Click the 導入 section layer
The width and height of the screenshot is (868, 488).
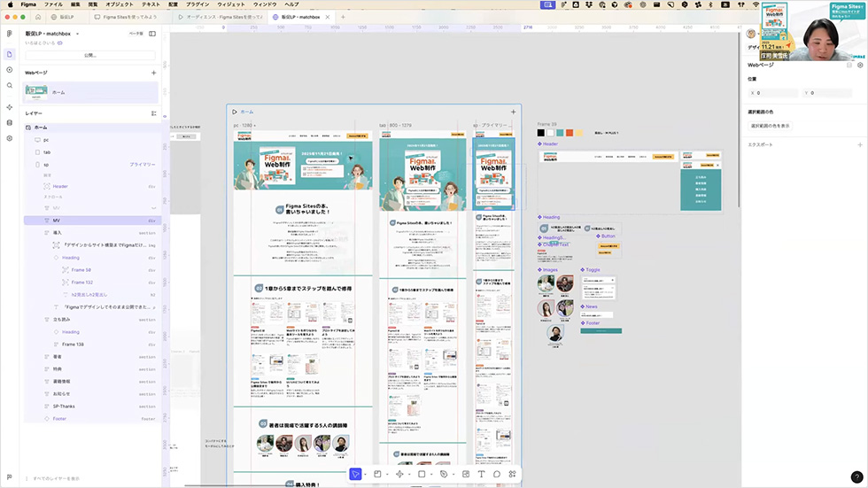pyautogui.click(x=91, y=233)
